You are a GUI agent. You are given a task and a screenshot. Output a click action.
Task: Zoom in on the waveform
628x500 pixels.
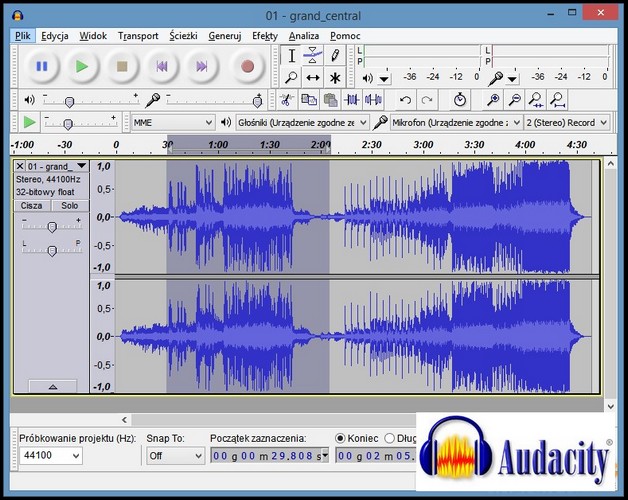click(x=493, y=100)
